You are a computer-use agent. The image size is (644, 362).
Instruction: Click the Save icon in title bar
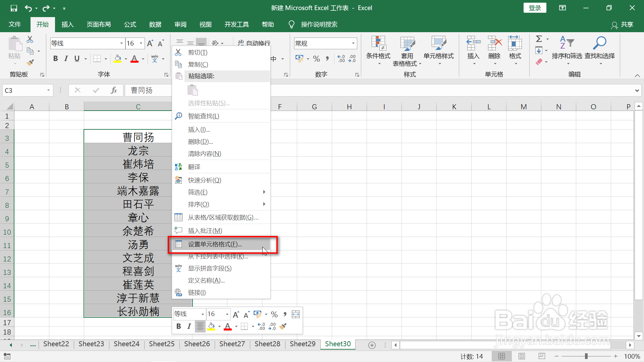click(14, 8)
